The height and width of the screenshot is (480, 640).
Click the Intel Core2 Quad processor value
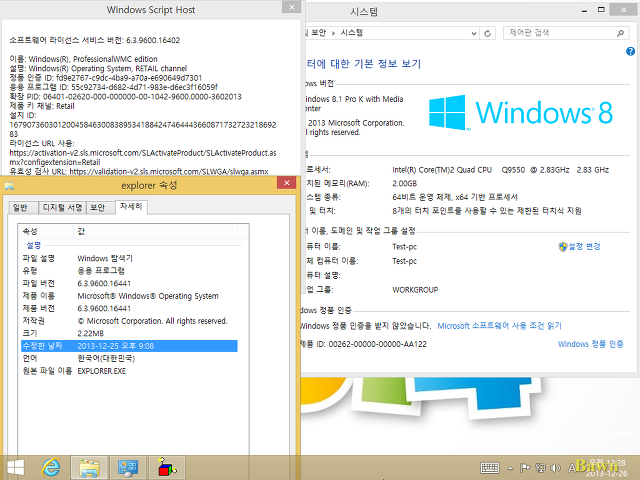point(500,170)
